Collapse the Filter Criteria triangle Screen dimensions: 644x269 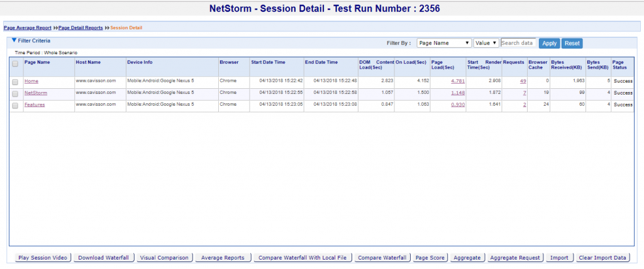(x=14, y=41)
